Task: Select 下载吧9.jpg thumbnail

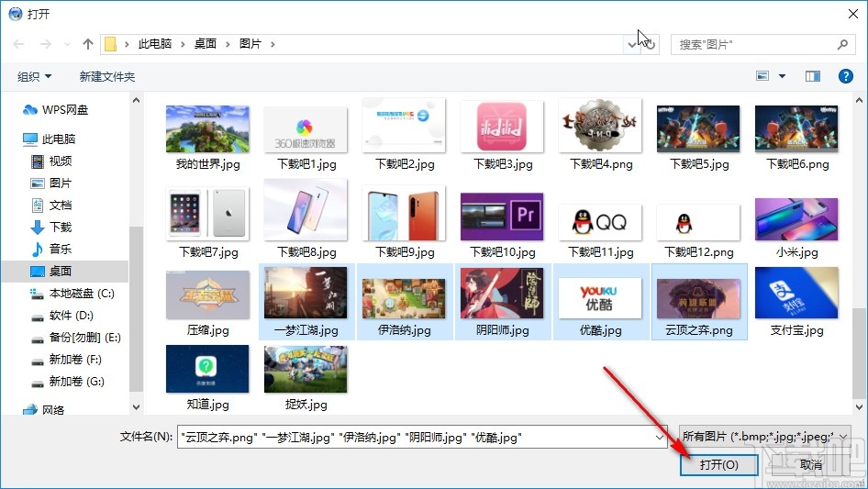Action: pos(404,213)
